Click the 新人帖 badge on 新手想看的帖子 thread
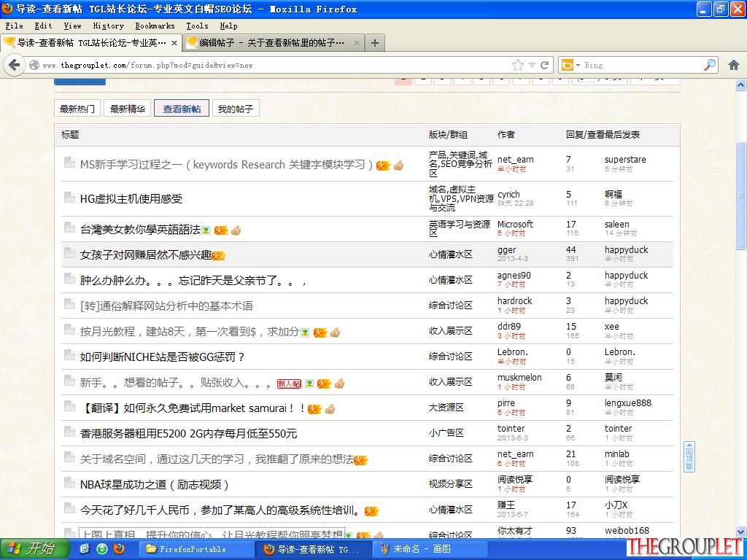This screenshot has width=747, height=560. click(289, 384)
